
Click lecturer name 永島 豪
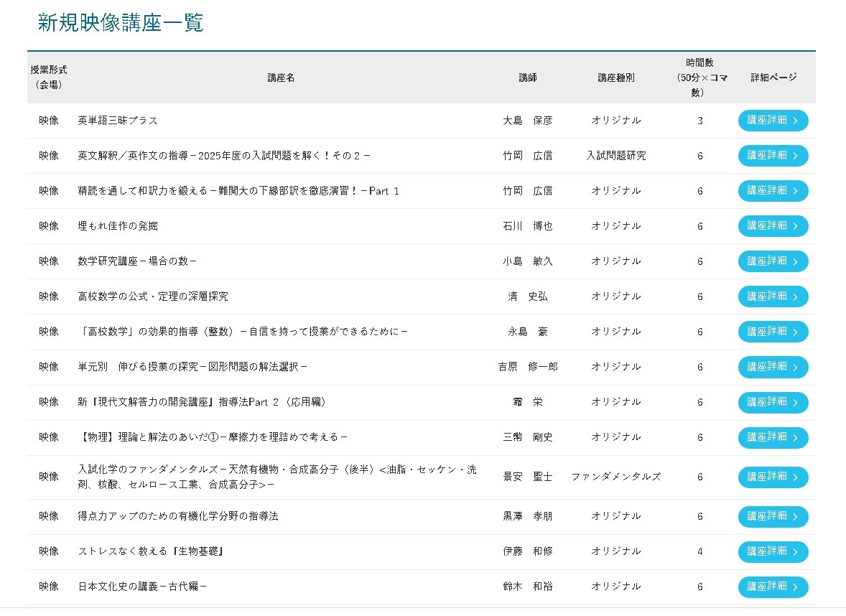pyautogui.click(x=528, y=332)
